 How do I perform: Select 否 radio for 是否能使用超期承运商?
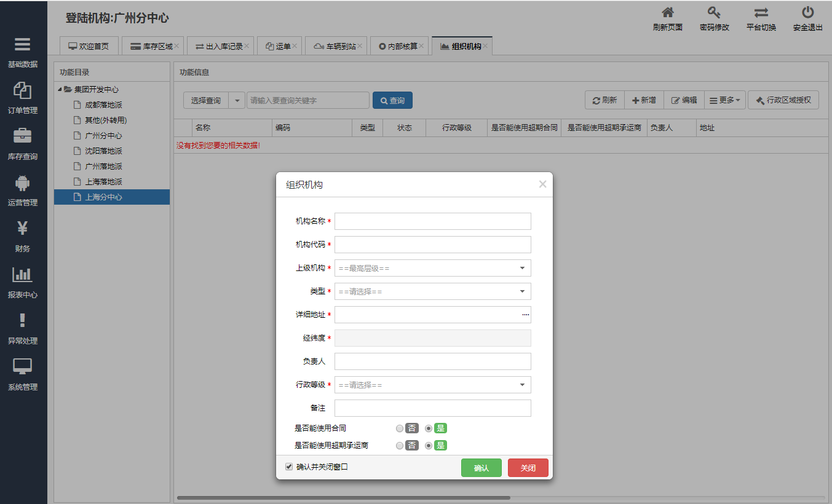coord(400,446)
